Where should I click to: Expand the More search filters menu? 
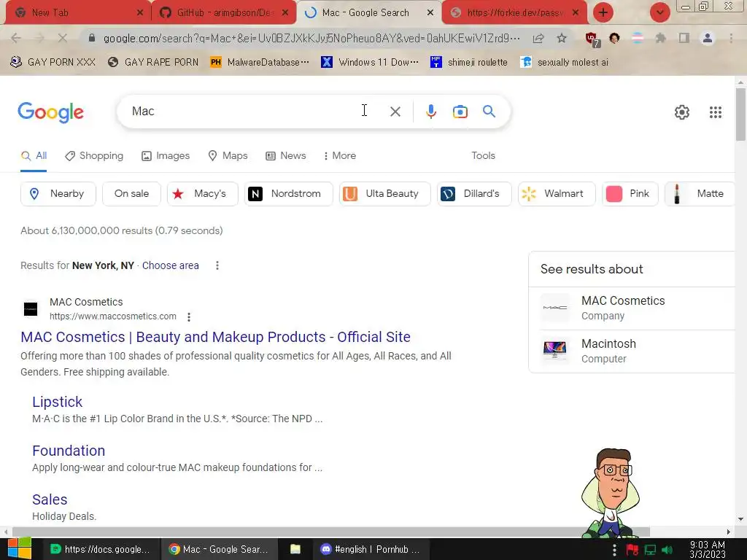[x=340, y=156]
